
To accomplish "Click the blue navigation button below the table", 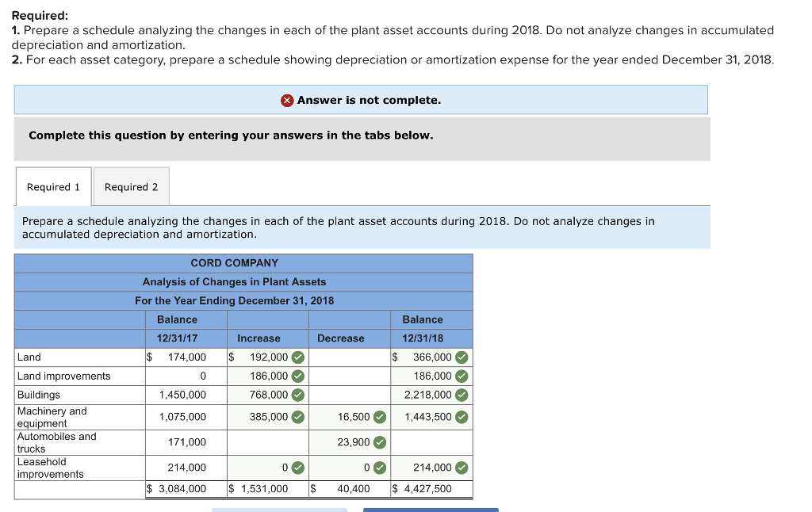I will (x=431, y=510).
